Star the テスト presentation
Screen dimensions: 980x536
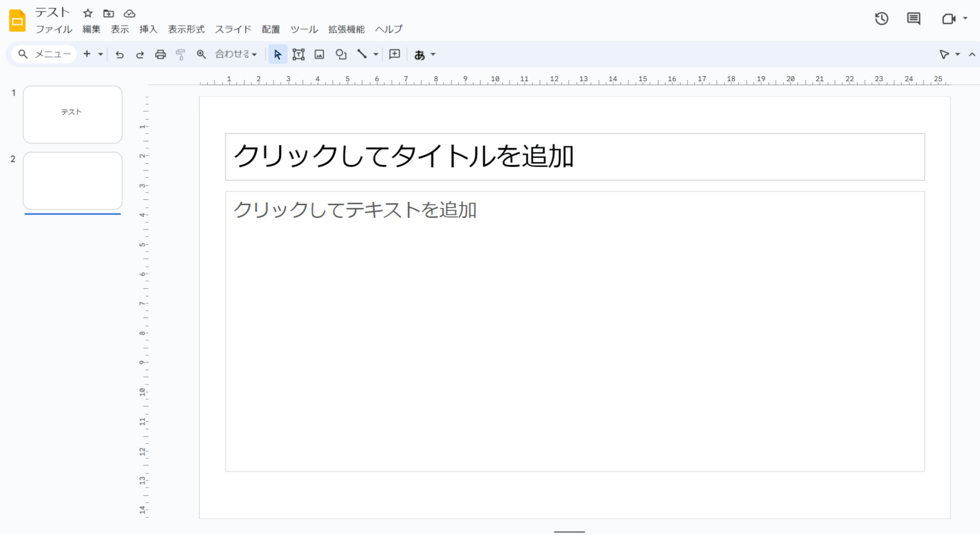[x=88, y=13]
